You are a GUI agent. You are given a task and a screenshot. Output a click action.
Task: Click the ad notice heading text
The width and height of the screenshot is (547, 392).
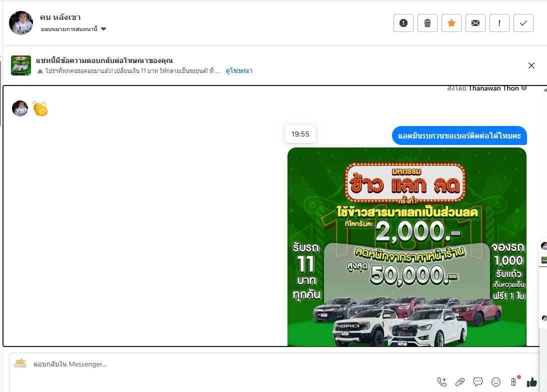(104, 60)
